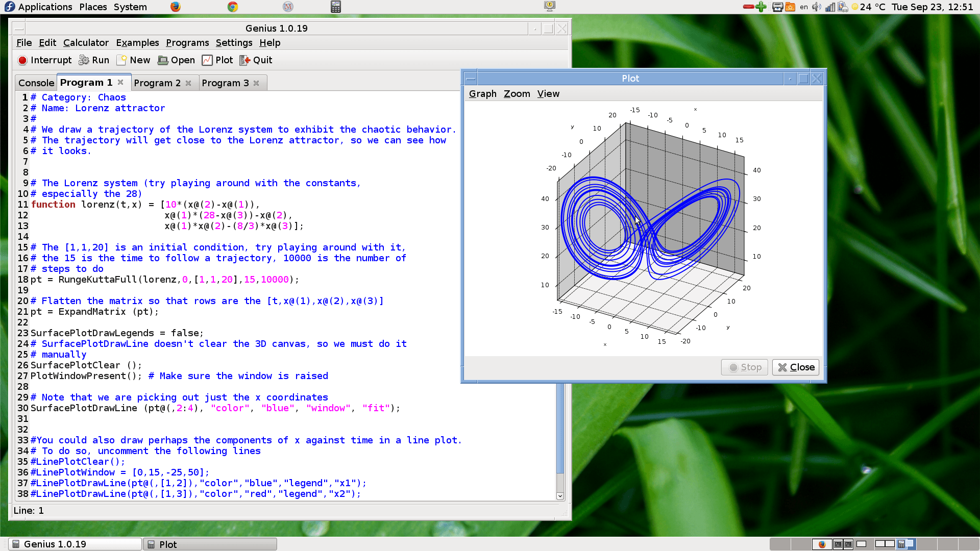Scroll down in the code editor

[560, 496]
